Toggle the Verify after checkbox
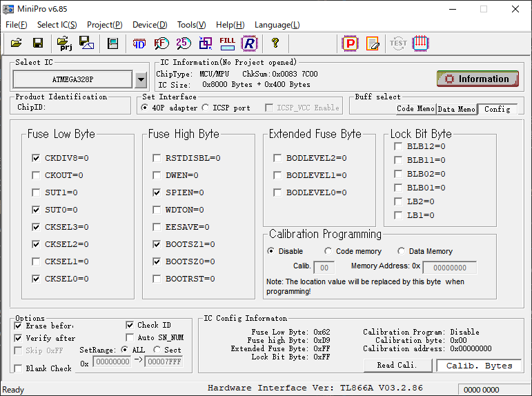The height and width of the screenshot is (396, 532). (19, 338)
